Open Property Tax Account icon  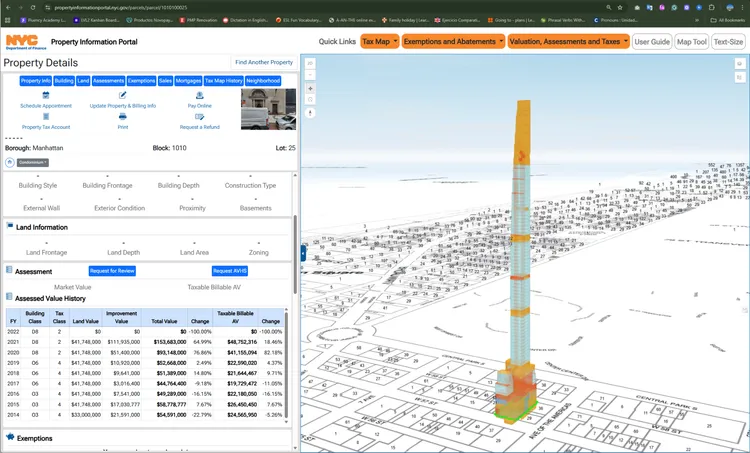pyautogui.click(x=46, y=117)
